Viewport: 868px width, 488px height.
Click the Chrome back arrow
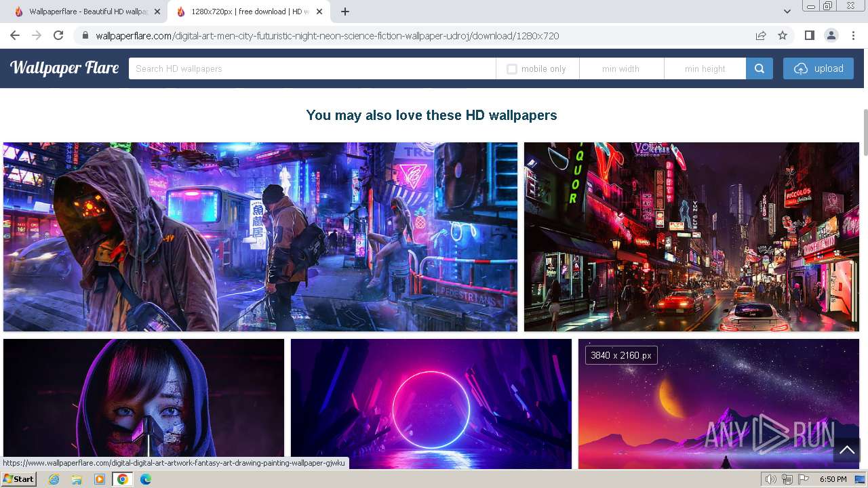pyautogui.click(x=15, y=35)
